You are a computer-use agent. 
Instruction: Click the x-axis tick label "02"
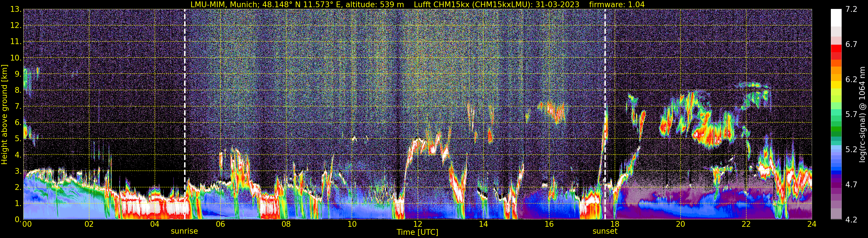(x=89, y=224)
